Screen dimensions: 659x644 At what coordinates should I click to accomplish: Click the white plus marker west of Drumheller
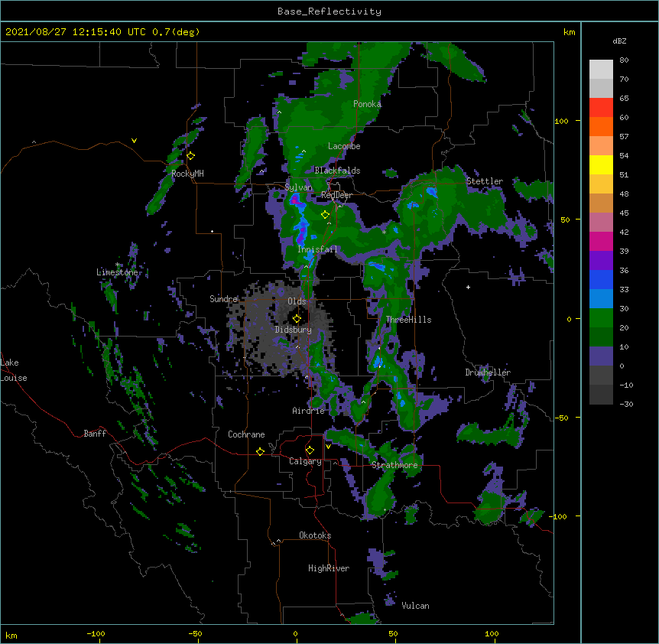468,287
